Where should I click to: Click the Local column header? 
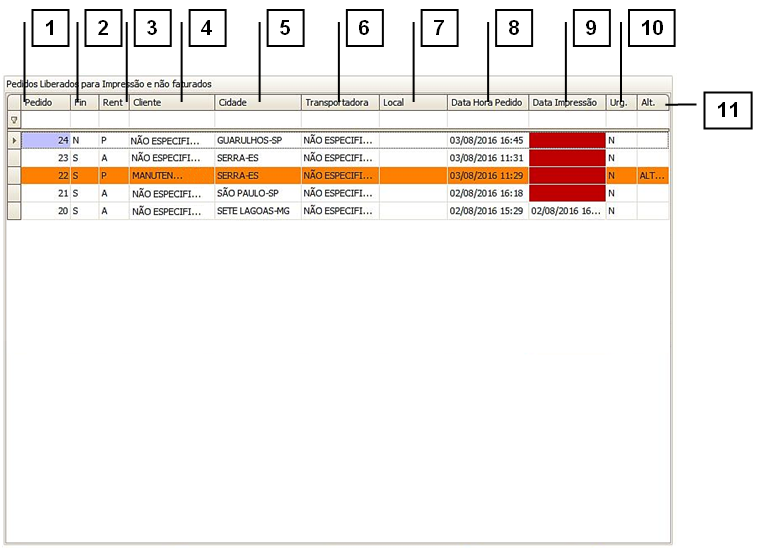(412, 102)
